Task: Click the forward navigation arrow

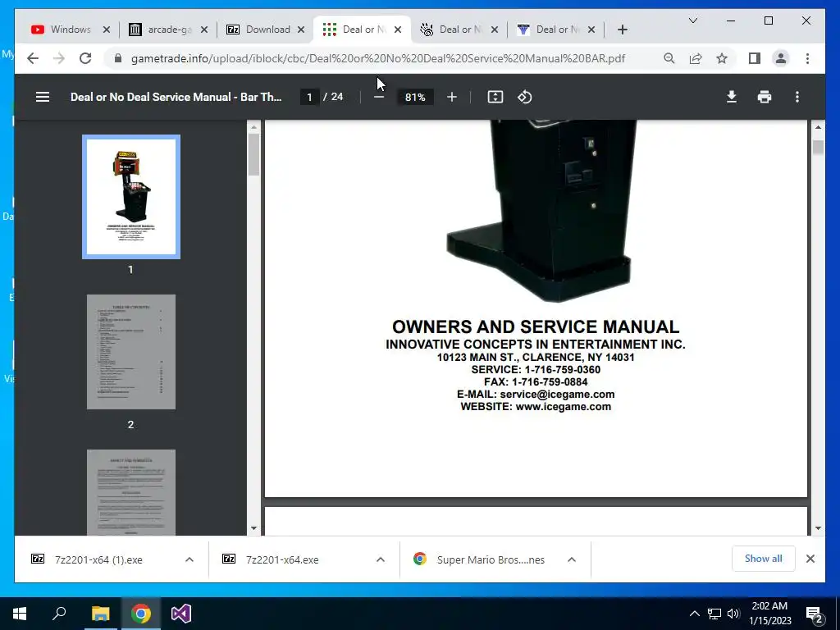Action: [59, 58]
